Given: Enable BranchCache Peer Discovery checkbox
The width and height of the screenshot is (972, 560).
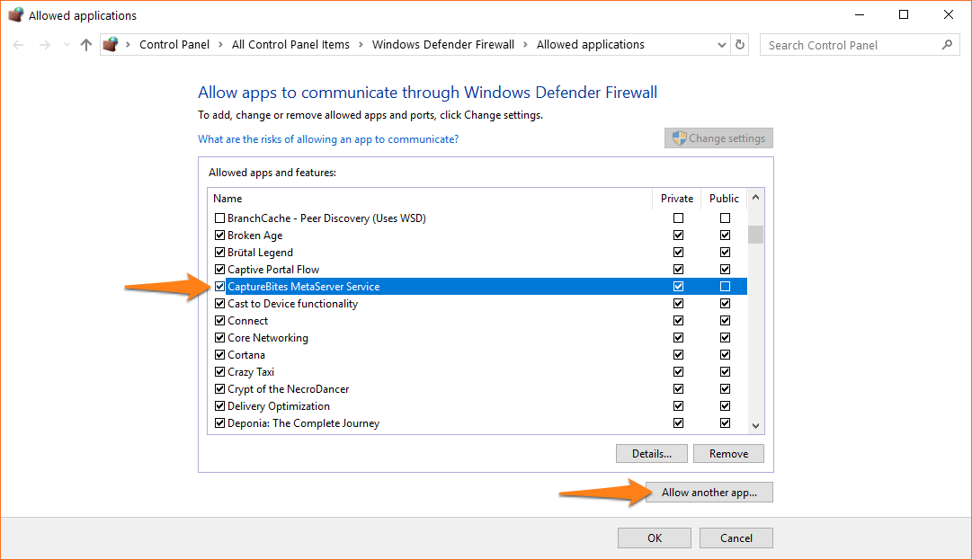Looking at the screenshot, I should tap(219, 218).
